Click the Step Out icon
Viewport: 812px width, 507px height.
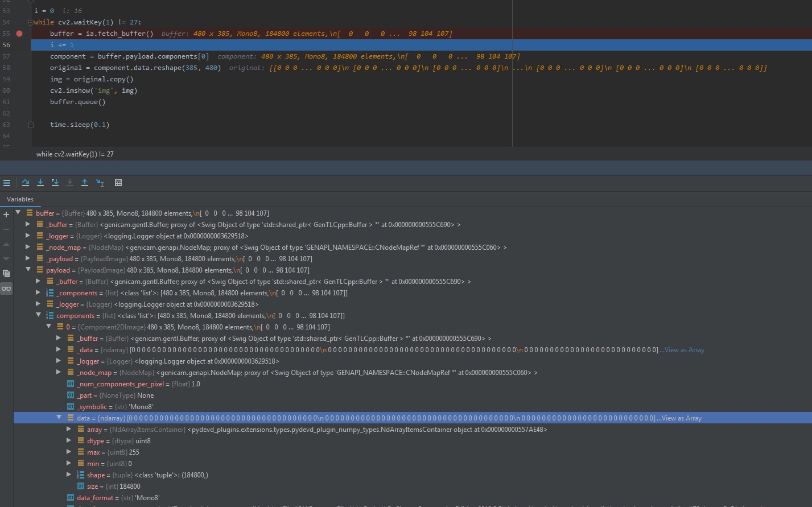coord(84,183)
